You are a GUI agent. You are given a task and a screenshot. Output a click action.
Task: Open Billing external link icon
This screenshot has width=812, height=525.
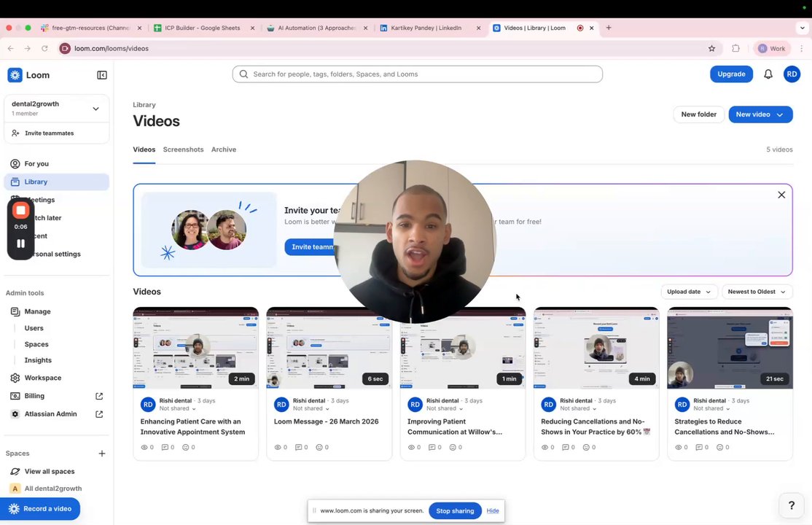99,396
